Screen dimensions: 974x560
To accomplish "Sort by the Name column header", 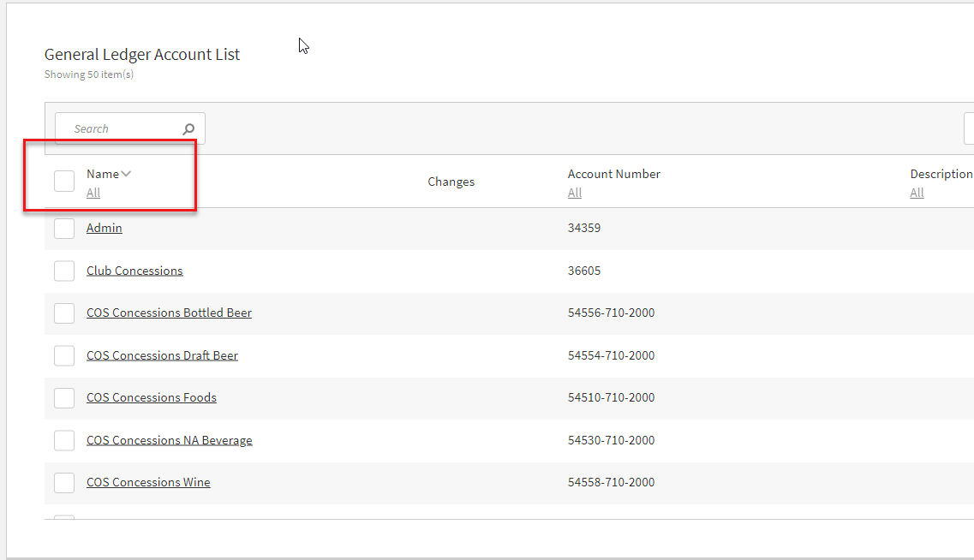I will pyautogui.click(x=103, y=174).
